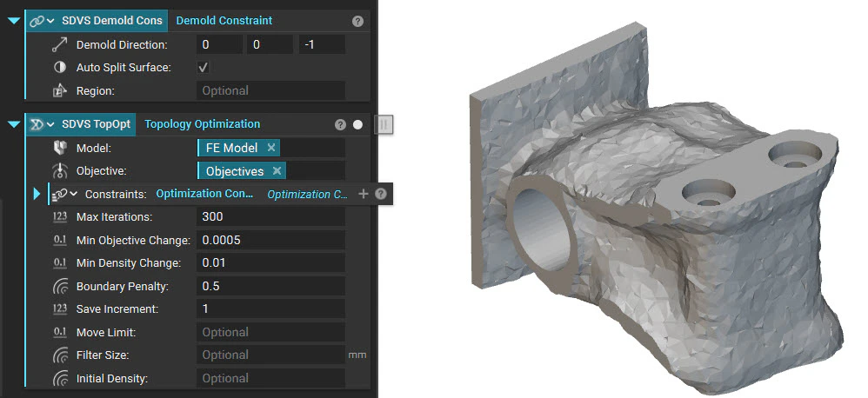The width and height of the screenshot is (868, 398).
Task: Click the Save Increment 123 icon
Action: [60, 309]
